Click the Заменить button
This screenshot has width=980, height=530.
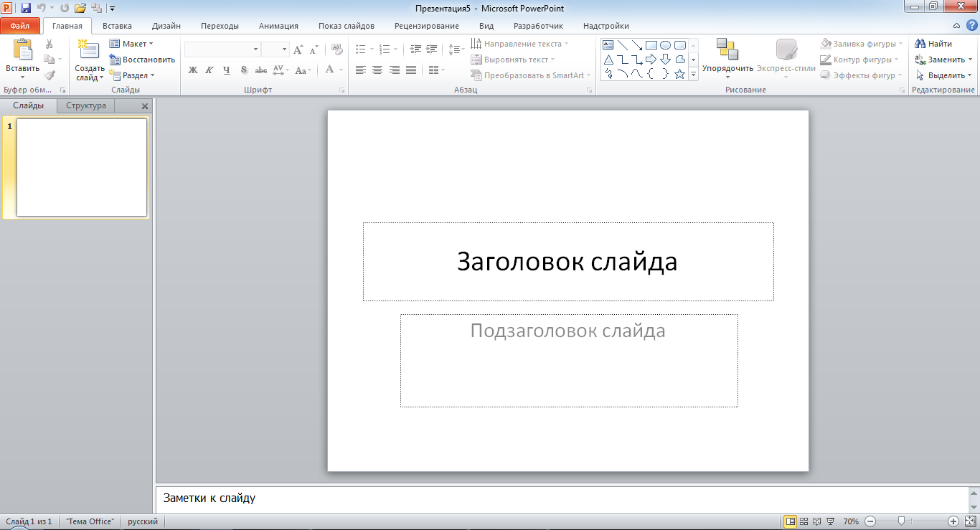944,60
